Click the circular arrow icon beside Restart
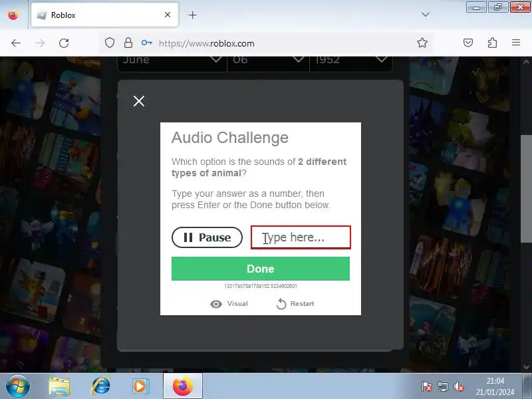This screenshot has height=399, width=532. click(x=281, y=304)
